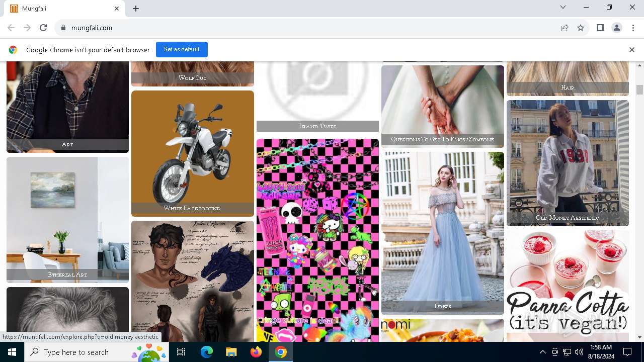Click the page scrollbar up arrow

coord(639,66)
